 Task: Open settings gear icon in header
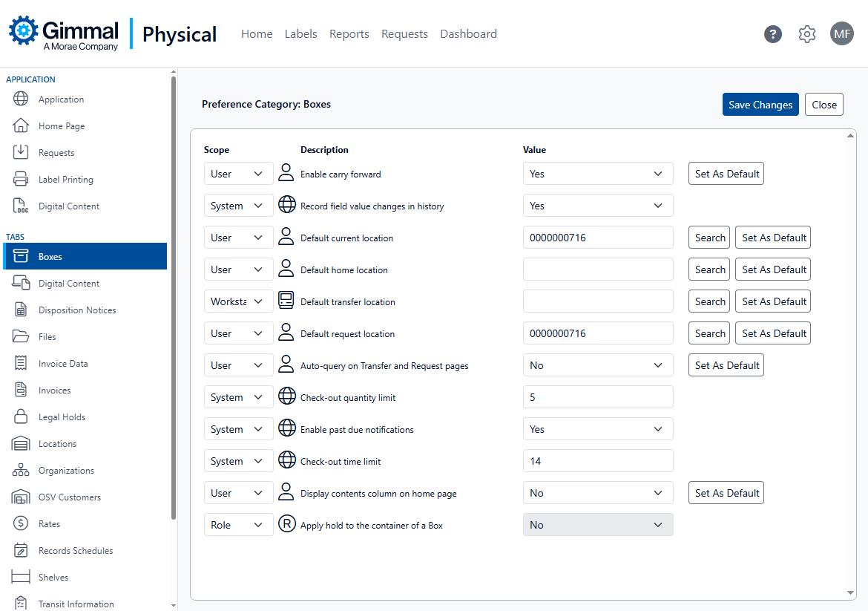pyautogui.click(x=807, y=34)
